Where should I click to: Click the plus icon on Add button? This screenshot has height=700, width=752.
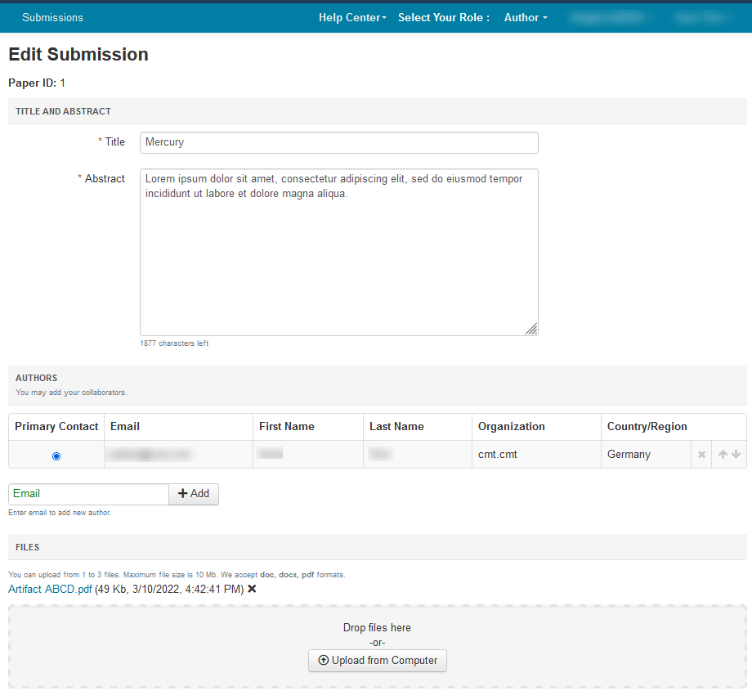pos(183,494)
